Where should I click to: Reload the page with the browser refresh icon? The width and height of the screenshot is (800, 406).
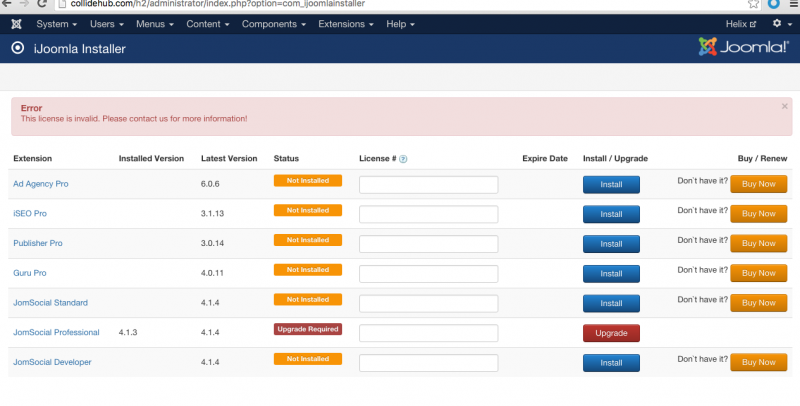42,4
